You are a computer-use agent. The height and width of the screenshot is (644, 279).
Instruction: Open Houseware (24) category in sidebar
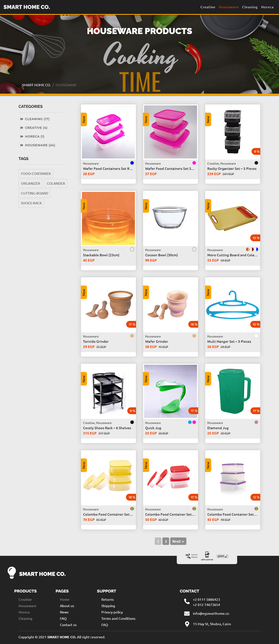coord(40,145)
